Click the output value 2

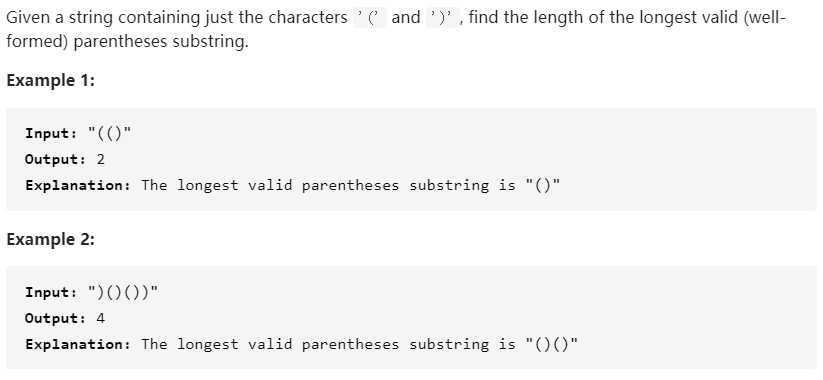[x=101, y=159]
